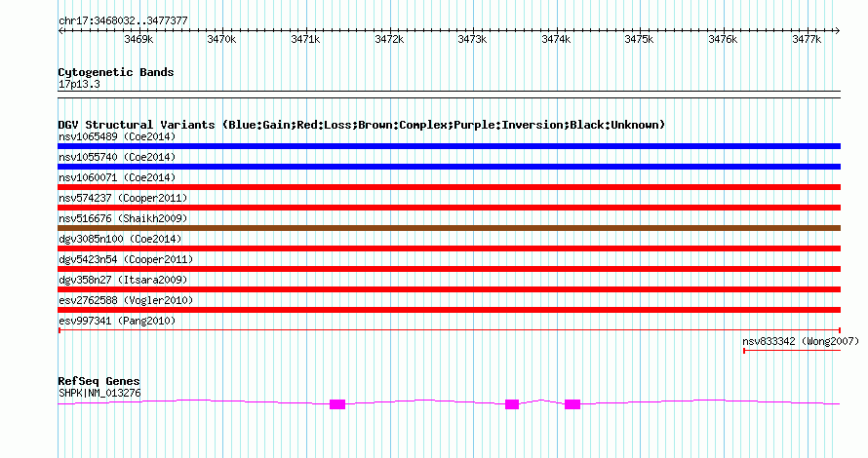Screen dimensions: 868x458
Task: Click esv997341 (Pang2010) label
Action: click(117, 321)
